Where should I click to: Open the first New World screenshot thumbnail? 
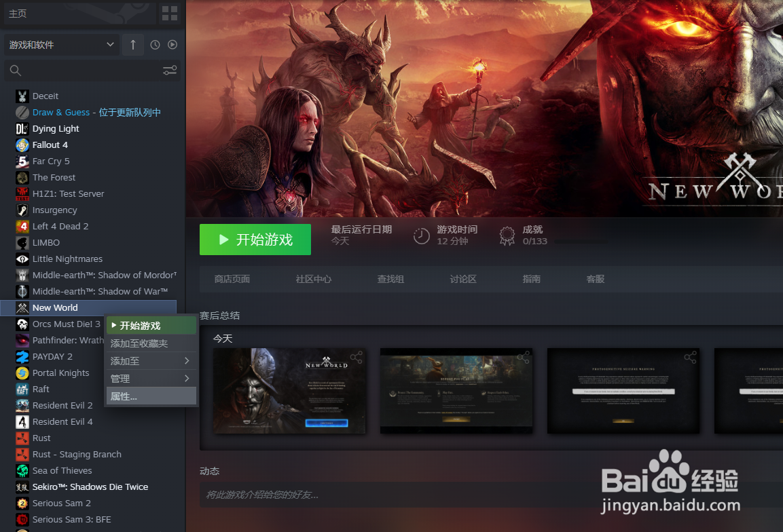click(289, 391)
